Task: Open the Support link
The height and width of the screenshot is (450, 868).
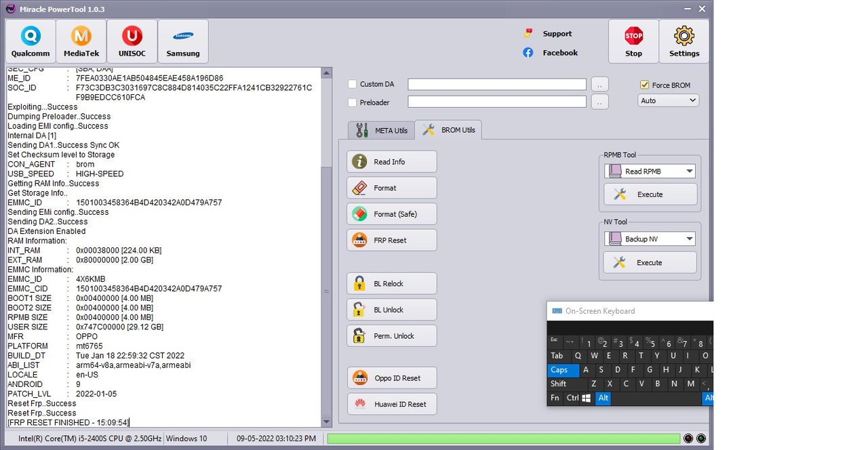Action: point(548,33)
